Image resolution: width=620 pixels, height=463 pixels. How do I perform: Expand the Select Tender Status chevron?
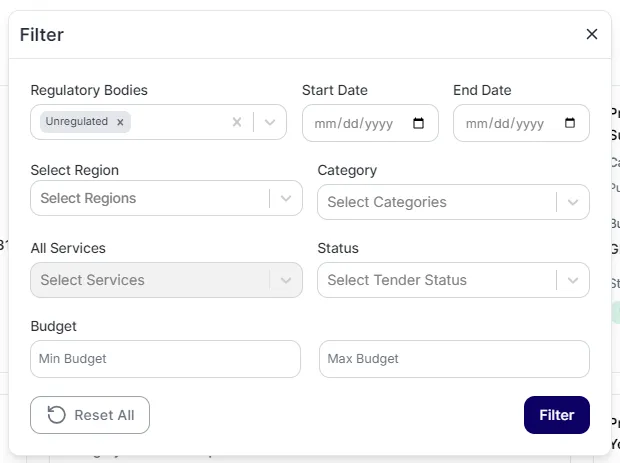coord(573,280)
